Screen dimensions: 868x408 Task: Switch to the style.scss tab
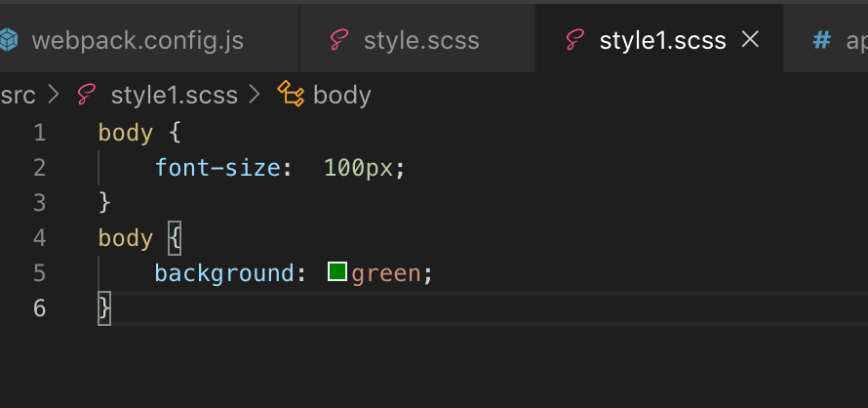pyautogui.click(x=421, y=41)
